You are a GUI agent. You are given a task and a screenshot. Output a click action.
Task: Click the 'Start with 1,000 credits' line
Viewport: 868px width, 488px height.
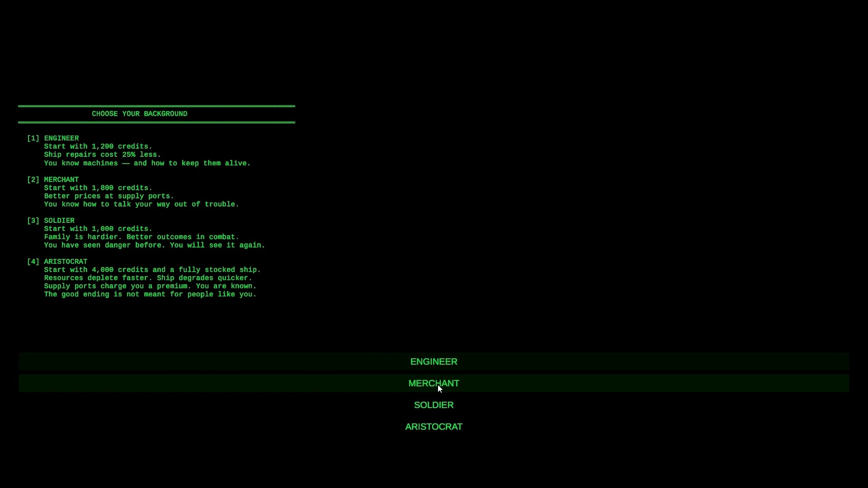[x=98, y=229]
